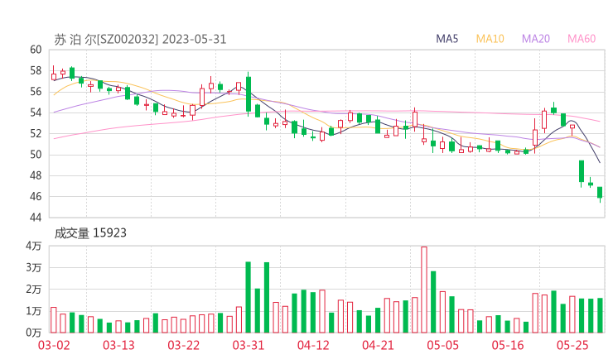Click the MA5 legend label
The height and width of the screenshot is (364, 613).
446,39
